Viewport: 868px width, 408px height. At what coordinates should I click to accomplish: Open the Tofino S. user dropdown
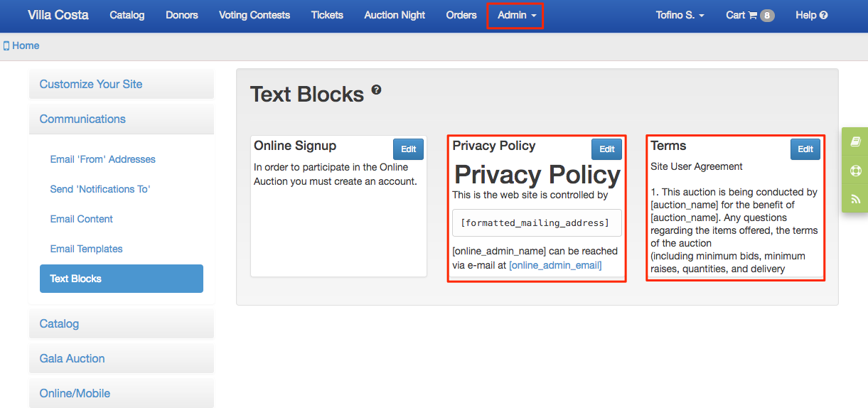click(x=680, y=15)
